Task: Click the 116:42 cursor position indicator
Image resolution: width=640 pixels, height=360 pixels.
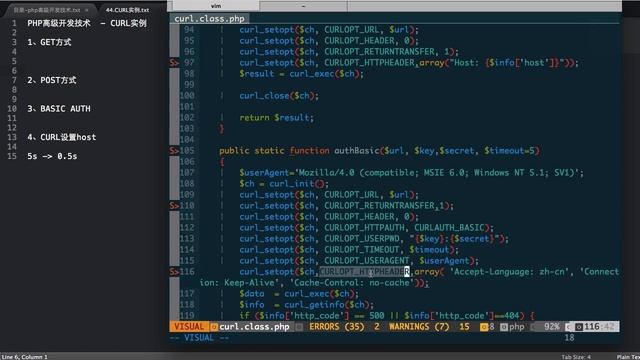Action: (599, 327)
